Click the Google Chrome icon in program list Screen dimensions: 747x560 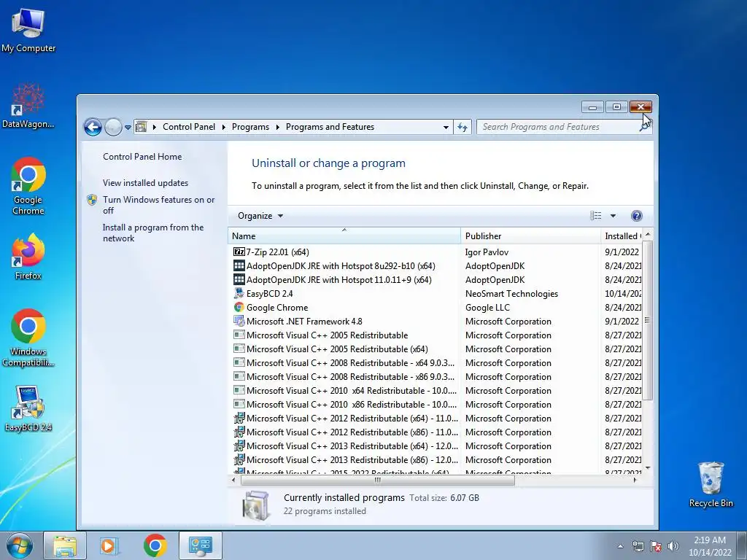pyautogui.click(x=239, y=307)
